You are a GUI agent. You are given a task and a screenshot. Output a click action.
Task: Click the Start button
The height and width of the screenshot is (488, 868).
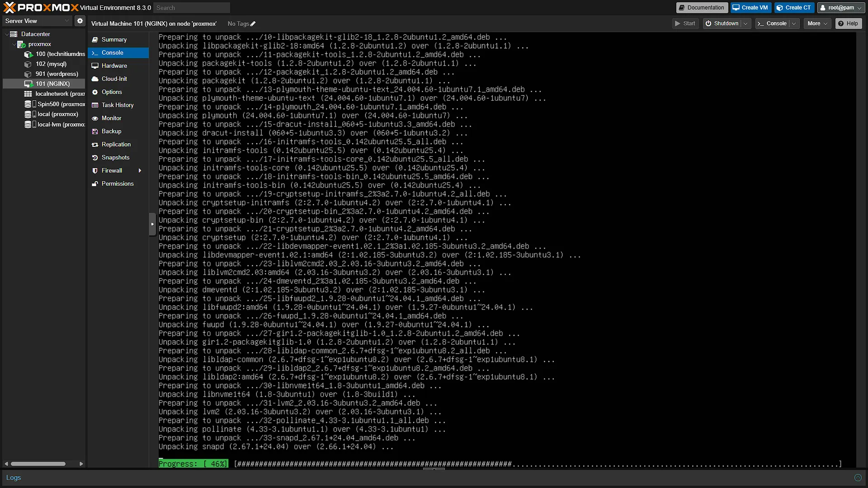pyautogui.click(x=685, y=23)
